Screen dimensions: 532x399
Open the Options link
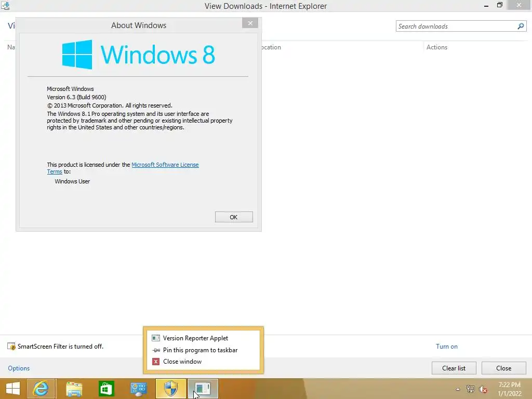pyautogui.click(x=19, y=368)
